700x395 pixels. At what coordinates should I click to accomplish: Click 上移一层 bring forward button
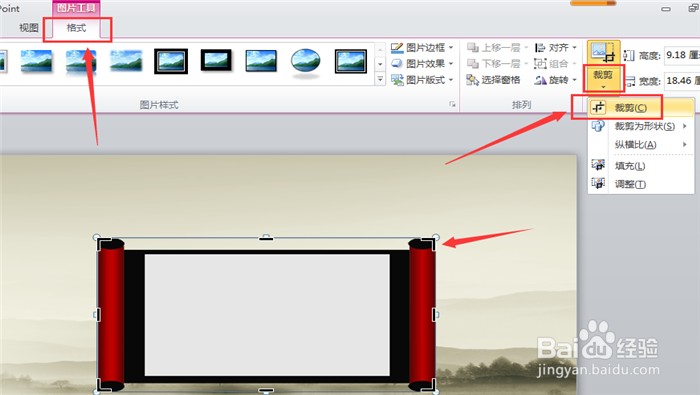coord(497,47)
